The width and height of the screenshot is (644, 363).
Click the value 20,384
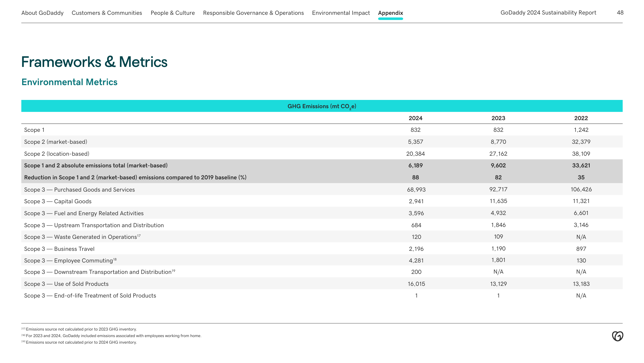click(x=415, y=154)
